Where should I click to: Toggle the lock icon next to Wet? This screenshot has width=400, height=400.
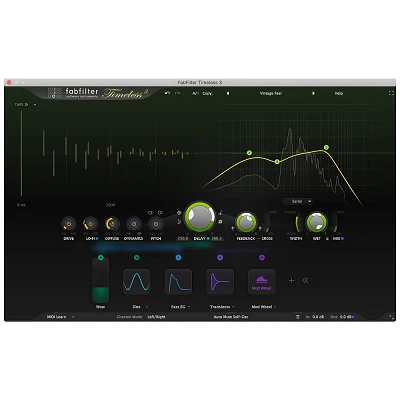tap(327, 239)
